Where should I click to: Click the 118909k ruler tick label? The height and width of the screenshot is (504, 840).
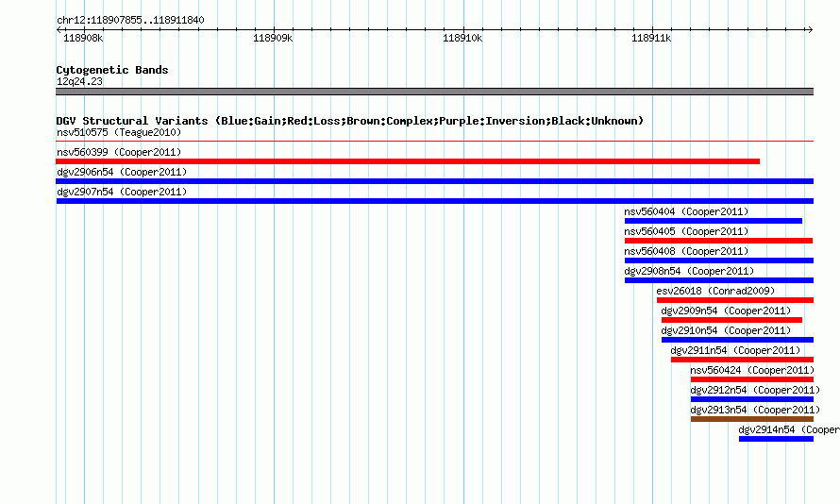(x=273, y=38)
